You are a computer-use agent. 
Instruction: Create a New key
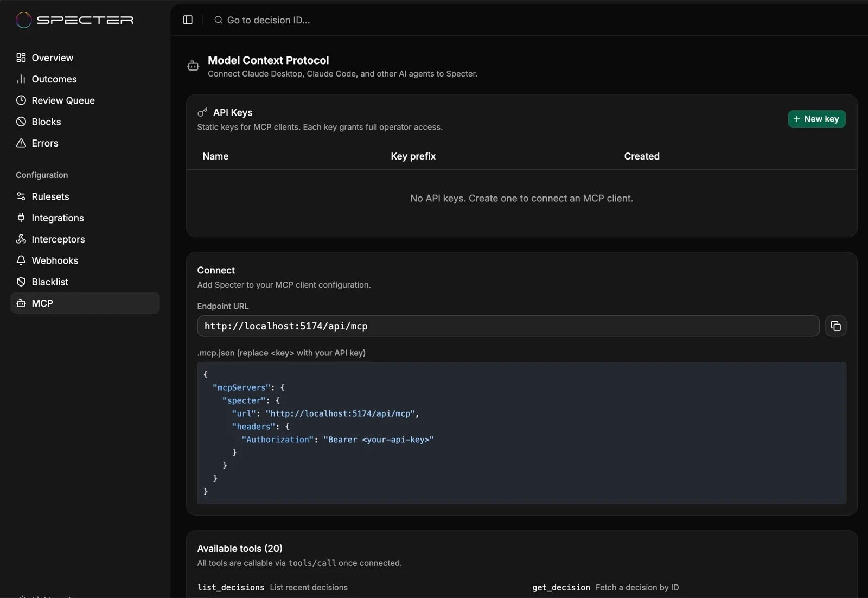click(816, 119)
